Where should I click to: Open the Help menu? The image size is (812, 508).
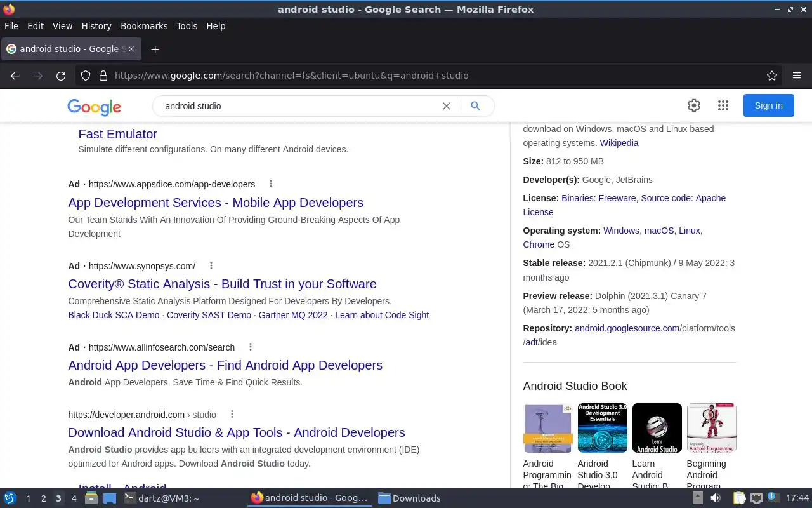click(216, 26)
